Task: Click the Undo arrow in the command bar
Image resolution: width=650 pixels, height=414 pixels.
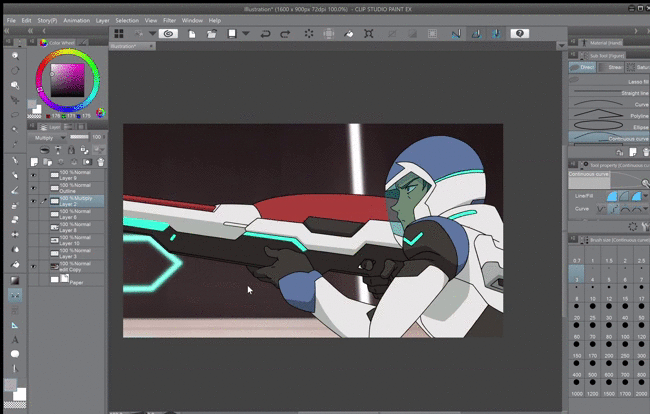Action: click(x=265, y=34)
